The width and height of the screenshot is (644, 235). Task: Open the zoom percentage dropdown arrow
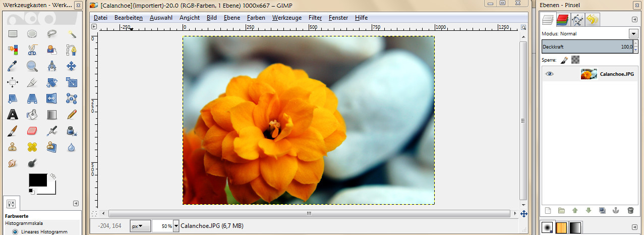pos(176,226)
